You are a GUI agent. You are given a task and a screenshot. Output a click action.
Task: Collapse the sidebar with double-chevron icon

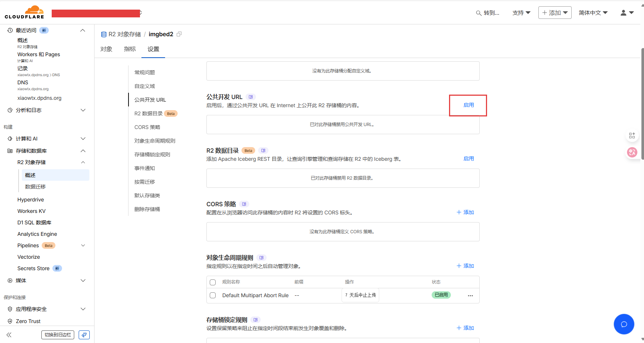click(x=9, y=335)
